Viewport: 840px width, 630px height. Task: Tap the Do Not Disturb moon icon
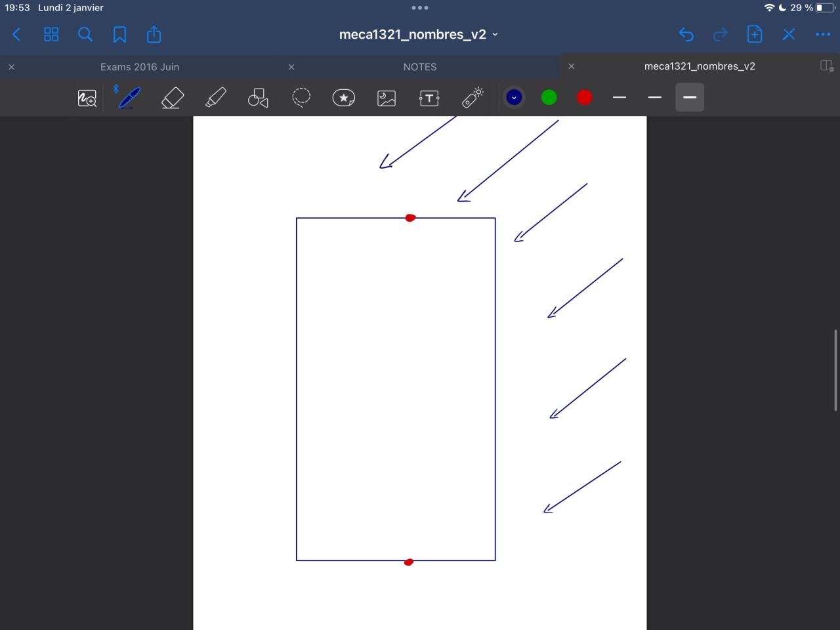pyautogui.click(x=782, y=8)
